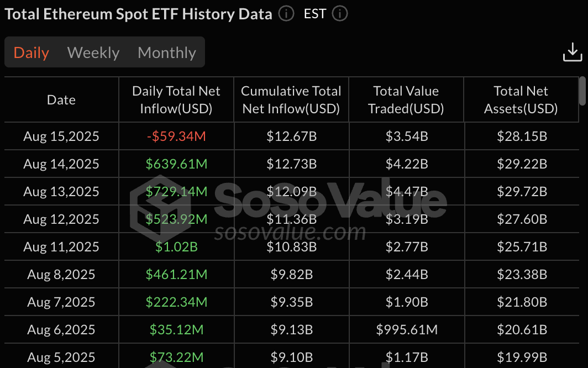Open the info tooltip next to EST
Screen dimensions: 588x368
click(339, 14)
